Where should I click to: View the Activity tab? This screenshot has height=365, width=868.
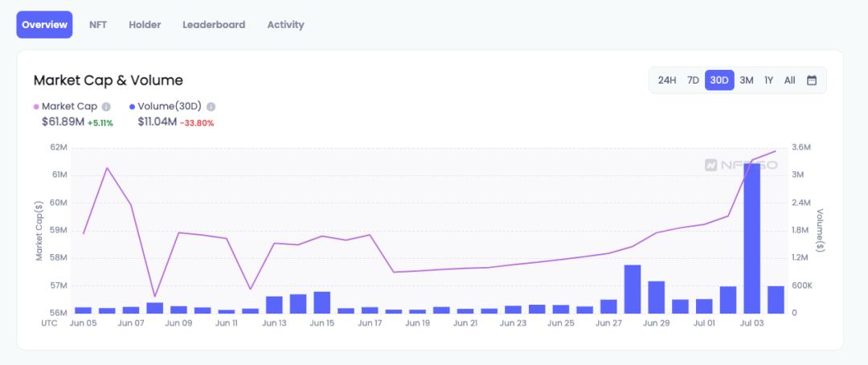(285, 25)
